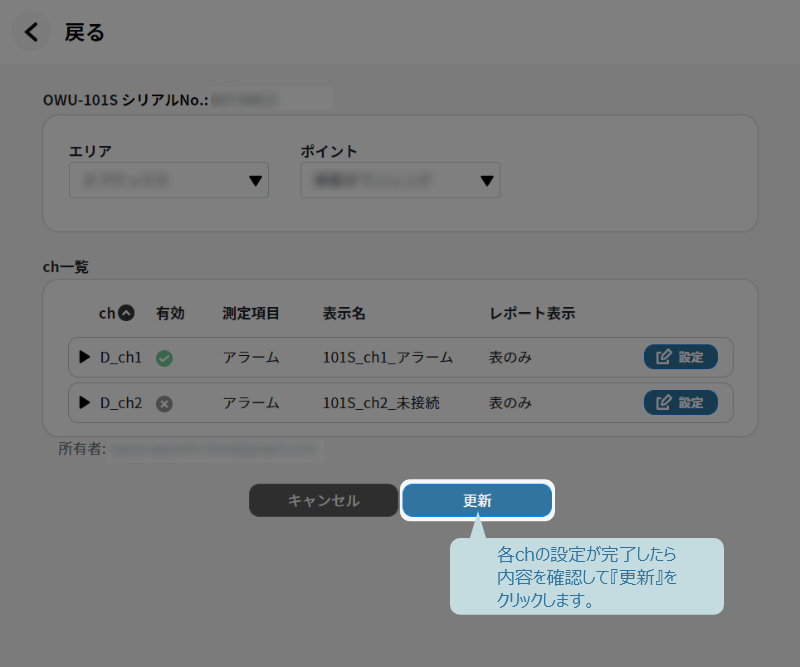Click the gray disabled X for D_ch2
Screen dimensions: 800x667
pos(164,404)
